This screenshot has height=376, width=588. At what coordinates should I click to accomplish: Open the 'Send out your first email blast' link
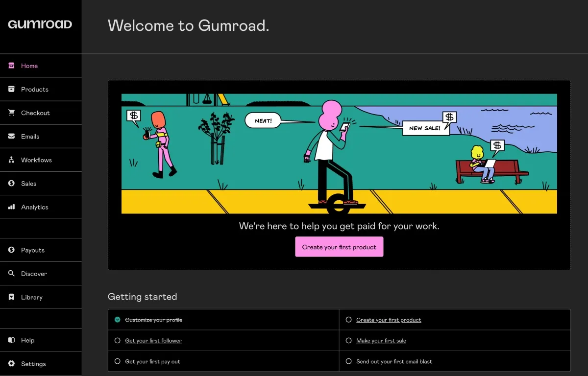point(394,361)
